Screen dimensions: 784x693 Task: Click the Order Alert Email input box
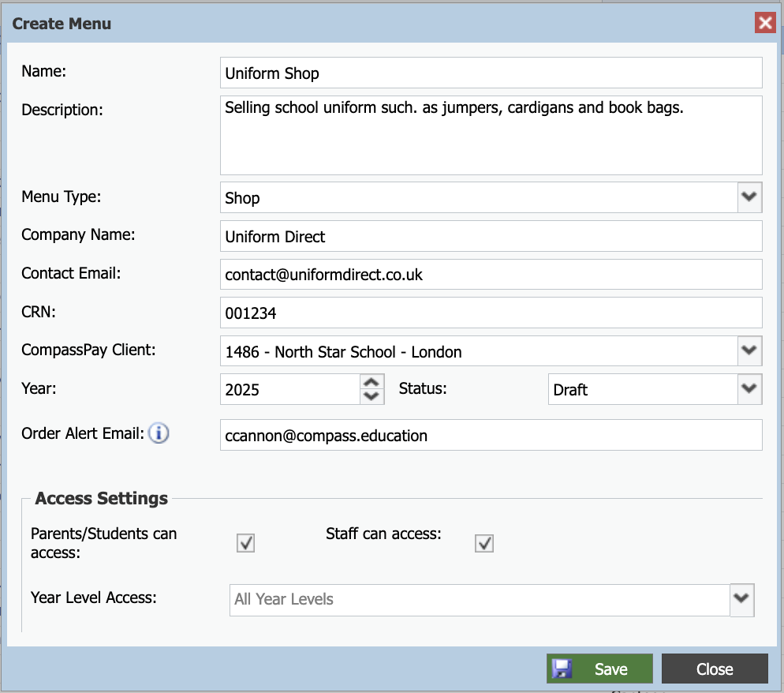[x=491, y=436]
